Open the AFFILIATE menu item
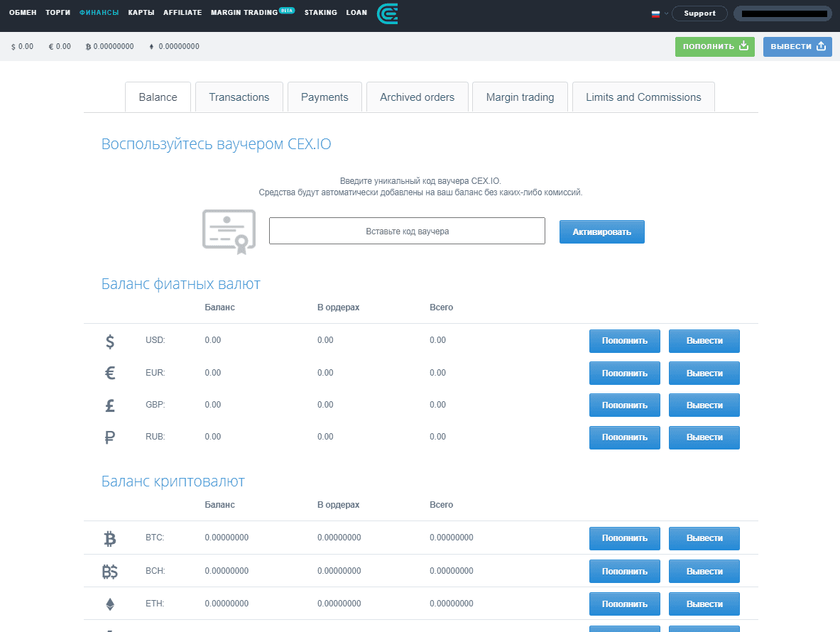 click(x=182, y=12)
